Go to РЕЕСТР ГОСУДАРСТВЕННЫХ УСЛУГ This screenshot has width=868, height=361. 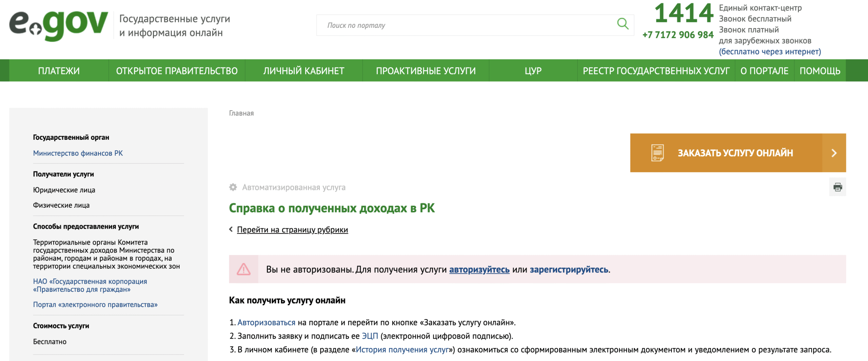tap(656, 71)
